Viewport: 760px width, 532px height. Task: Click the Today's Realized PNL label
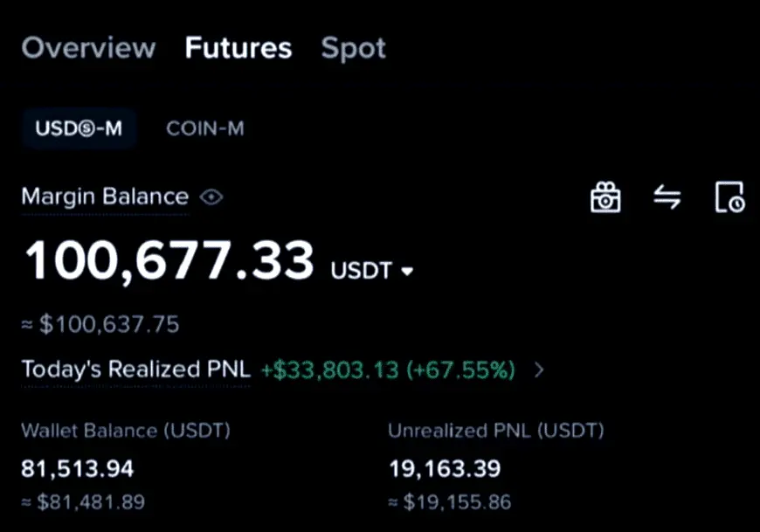click(136, 370)
